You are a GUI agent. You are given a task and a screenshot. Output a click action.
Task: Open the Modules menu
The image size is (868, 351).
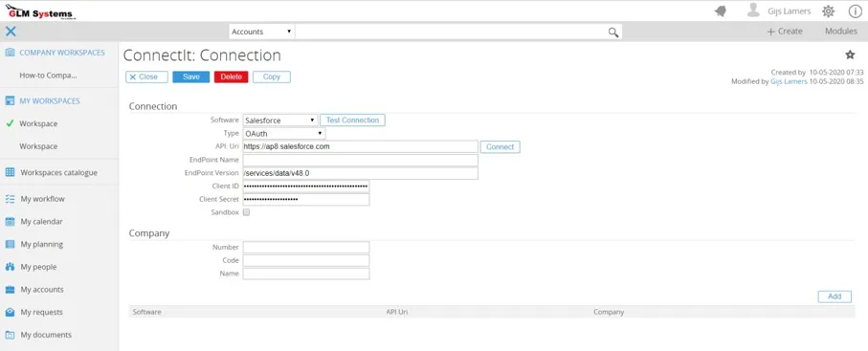[x=841, y=32]
